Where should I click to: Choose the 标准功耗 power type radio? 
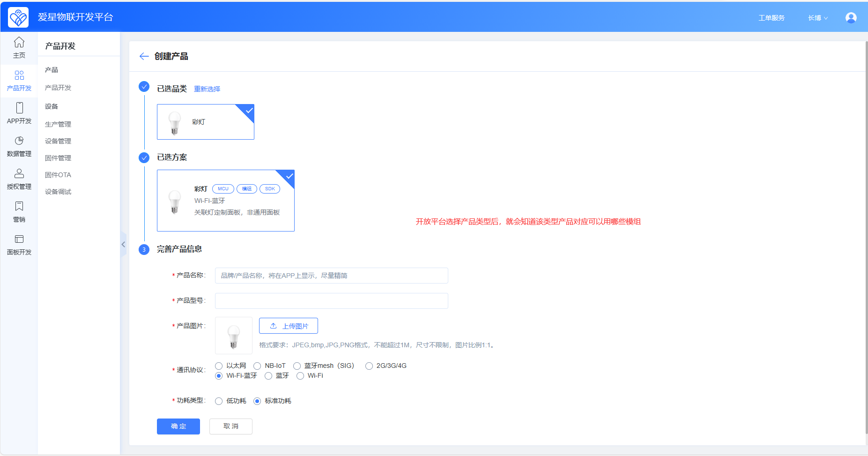tap(257, 401)
